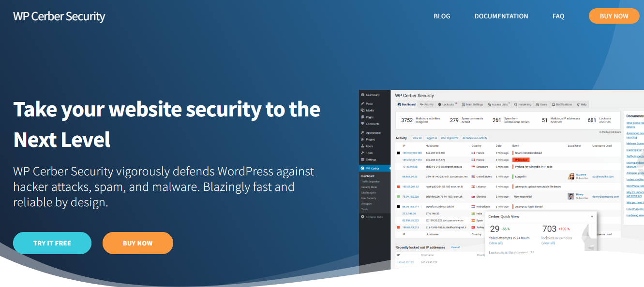Image resolution: width=644 pixels, height=287 pixels.
Task: Open Antispam submenu item
Action: (366, 203)
